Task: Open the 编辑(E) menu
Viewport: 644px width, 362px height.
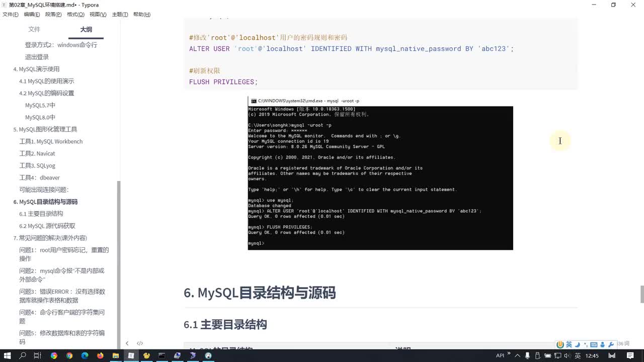Action: coord(32,14)
